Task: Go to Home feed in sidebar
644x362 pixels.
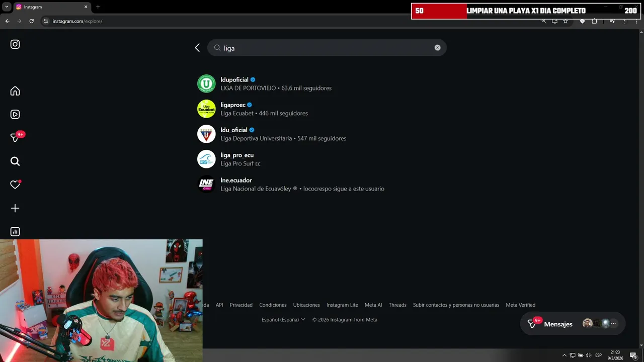Action: [x=15, y=91]
